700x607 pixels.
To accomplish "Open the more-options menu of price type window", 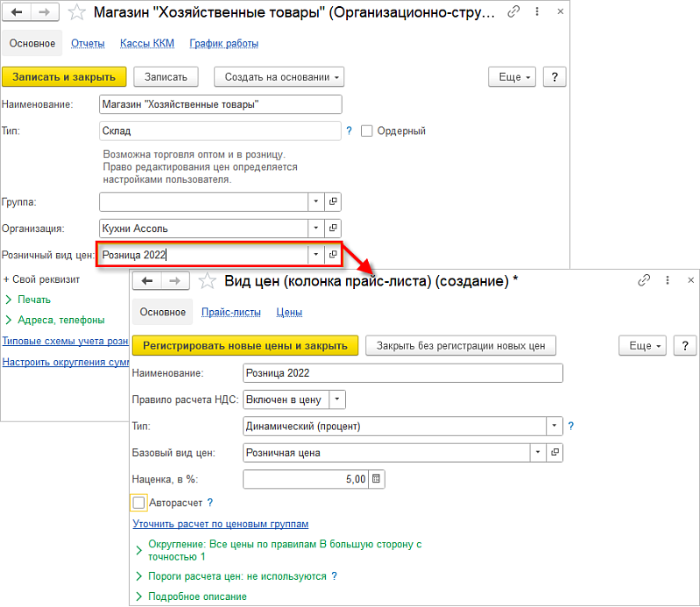I will coord(668,280).
